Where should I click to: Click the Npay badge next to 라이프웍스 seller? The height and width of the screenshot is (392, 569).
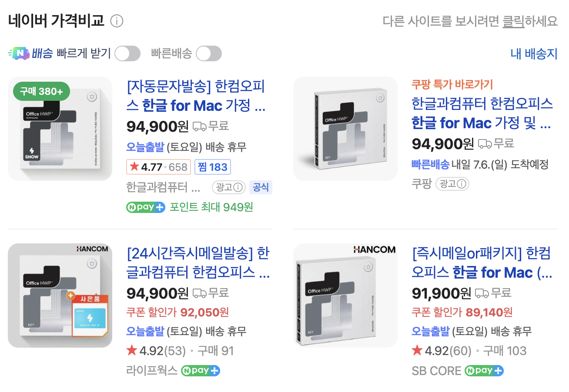[x=201, y=370]
